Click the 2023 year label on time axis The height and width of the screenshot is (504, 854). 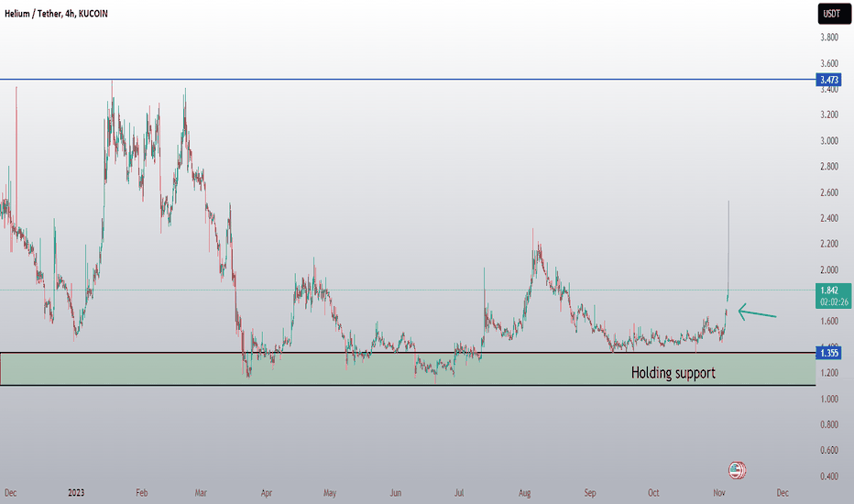[76, 493]
